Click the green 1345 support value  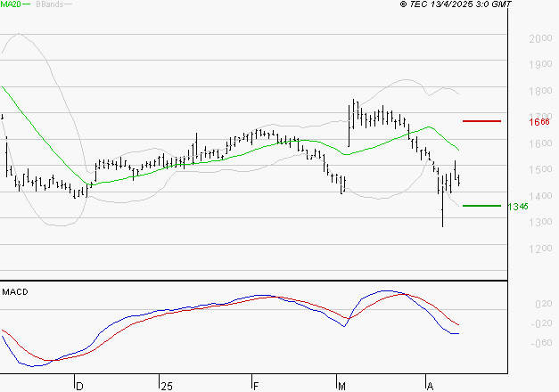point(518,207)
